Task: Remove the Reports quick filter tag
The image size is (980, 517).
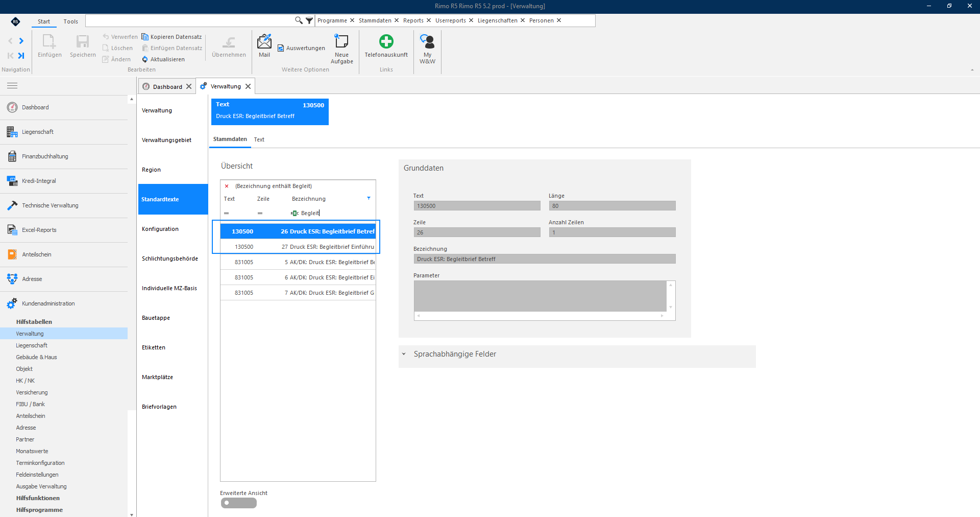Action: (x=429, y=20)
